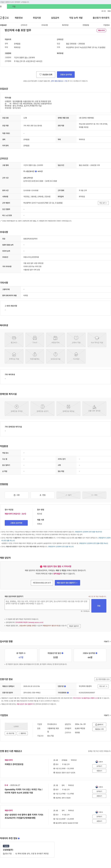Screen dimensions: 111x868
Task: Click 새창보기 for 삼성SDI 지게차 기사 posting
Action: [99, 821]
